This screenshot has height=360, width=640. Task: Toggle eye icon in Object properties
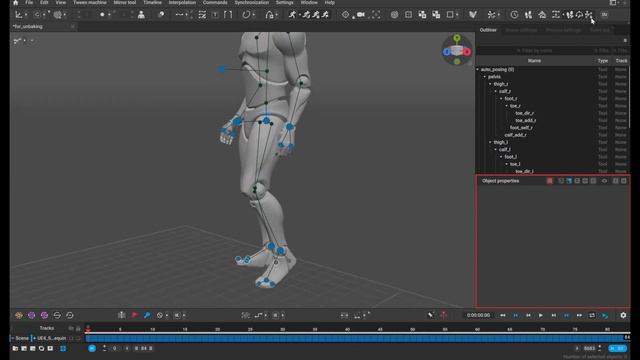(x=604, y=181)
